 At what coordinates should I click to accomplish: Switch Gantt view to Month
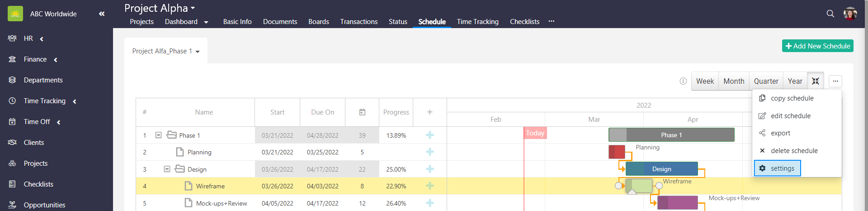pyautogui.click(x=734, y=81)
